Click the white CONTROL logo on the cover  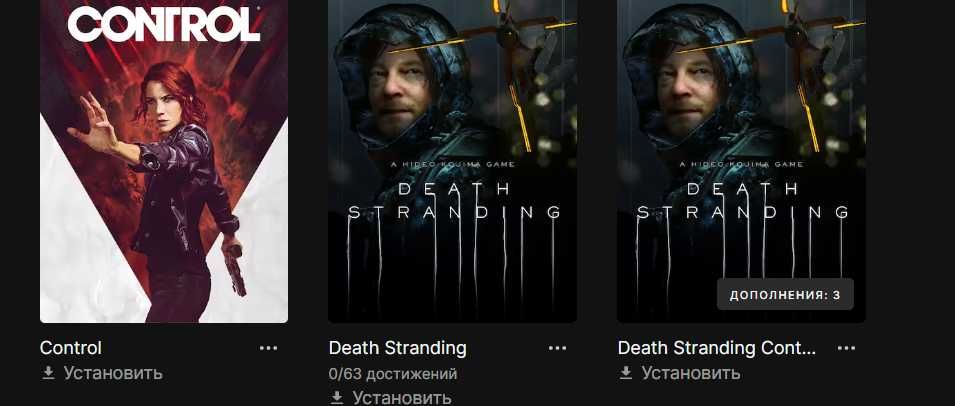(x=164, y=24)
